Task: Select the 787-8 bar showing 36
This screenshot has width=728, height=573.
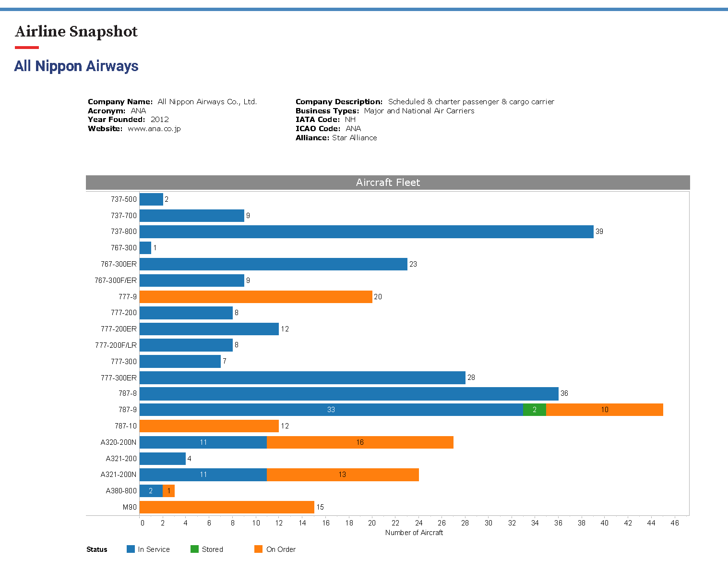Action: pos(349,394)
